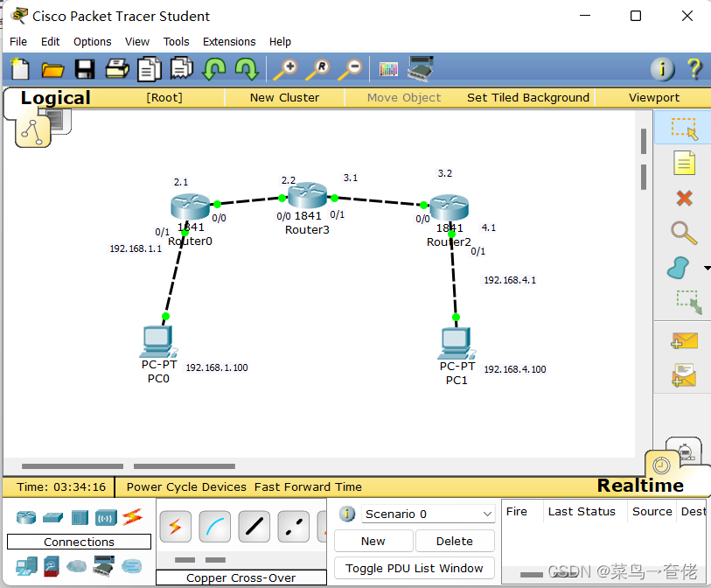The image size is (711, 588).
Task: Open the Custom Devices Dialog icon
Action: pyautogui.click(x=421, y=68)
